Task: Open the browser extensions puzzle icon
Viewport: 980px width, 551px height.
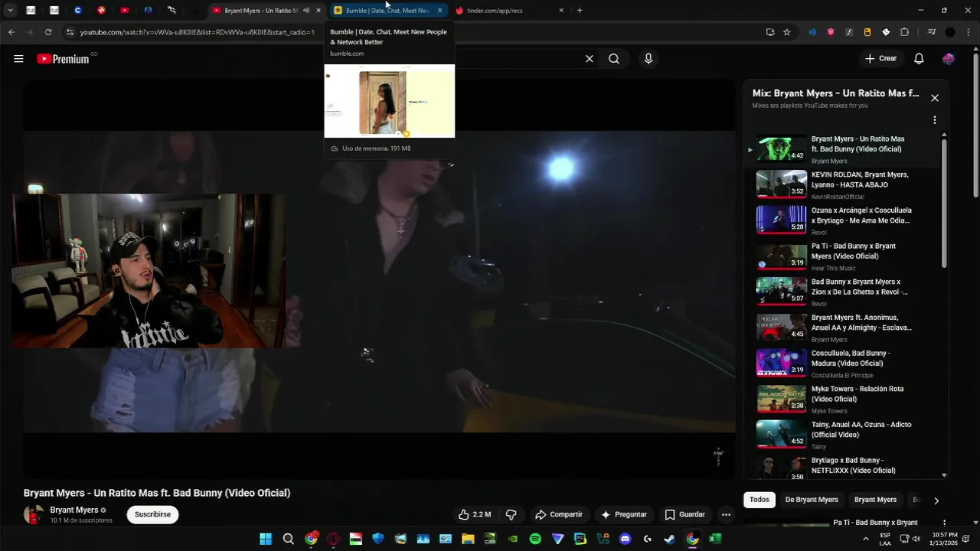Action: pos(904,32)
